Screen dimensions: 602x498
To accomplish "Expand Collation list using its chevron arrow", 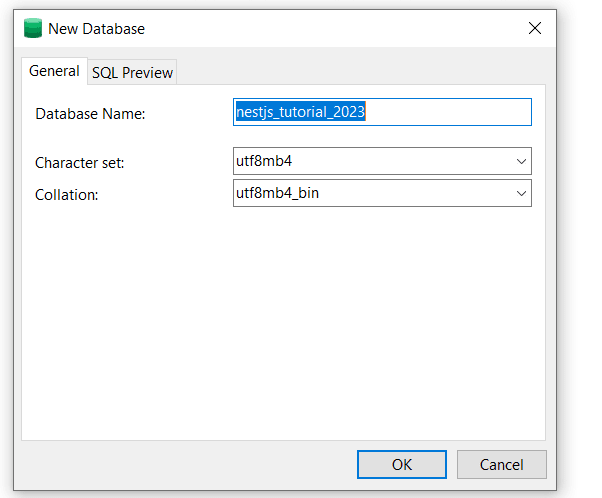I will pos(521,193).
